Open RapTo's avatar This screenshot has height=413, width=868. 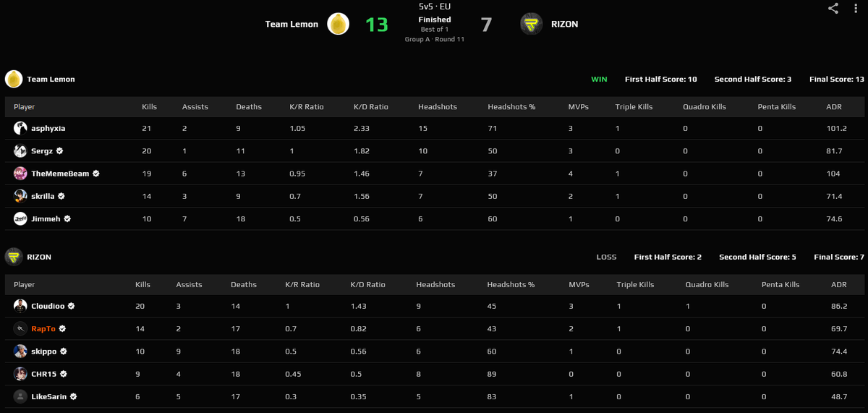pos(20,328)
